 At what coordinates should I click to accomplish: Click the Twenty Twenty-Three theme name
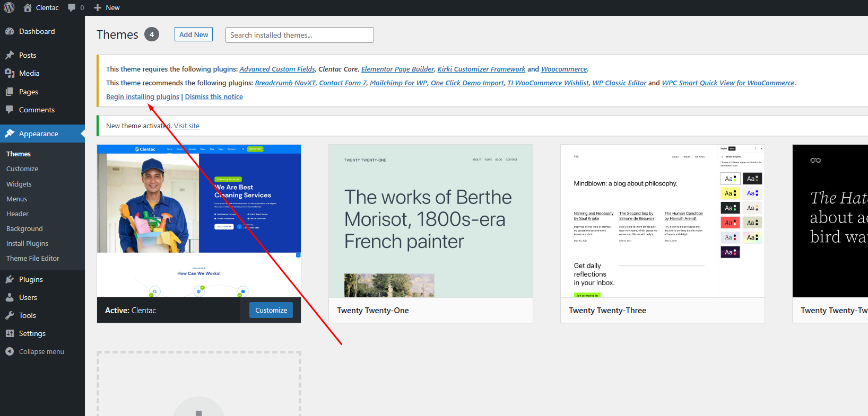click(607, 311)
